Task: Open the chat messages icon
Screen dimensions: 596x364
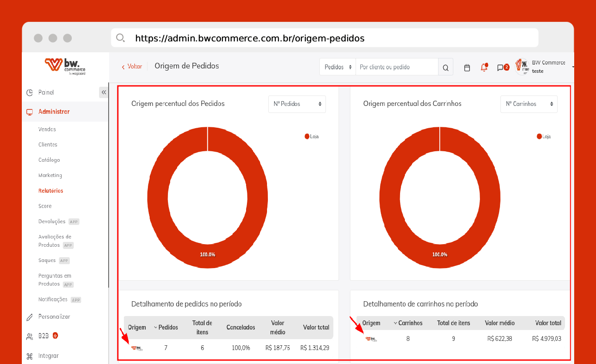Action: (501, 68)
